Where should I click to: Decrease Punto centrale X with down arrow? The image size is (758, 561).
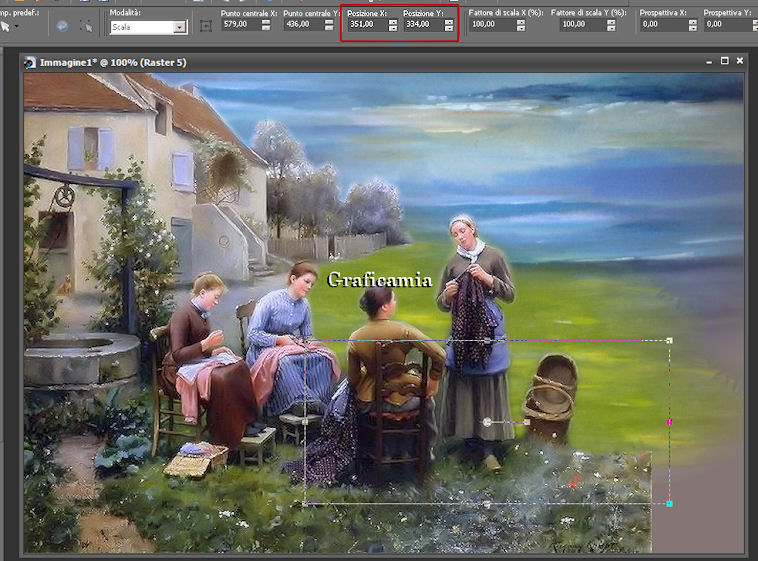coord(266,28)
